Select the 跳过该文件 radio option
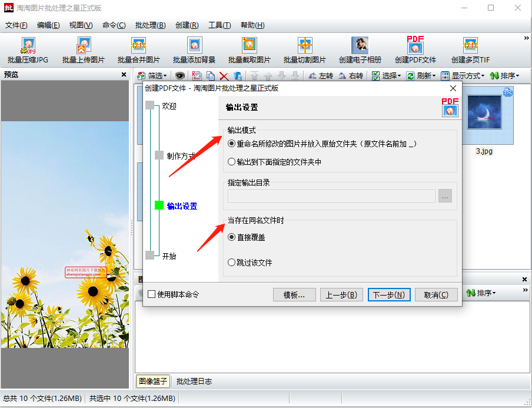The image size is (532, 408). pyautogui.click(x=232, y=263)
